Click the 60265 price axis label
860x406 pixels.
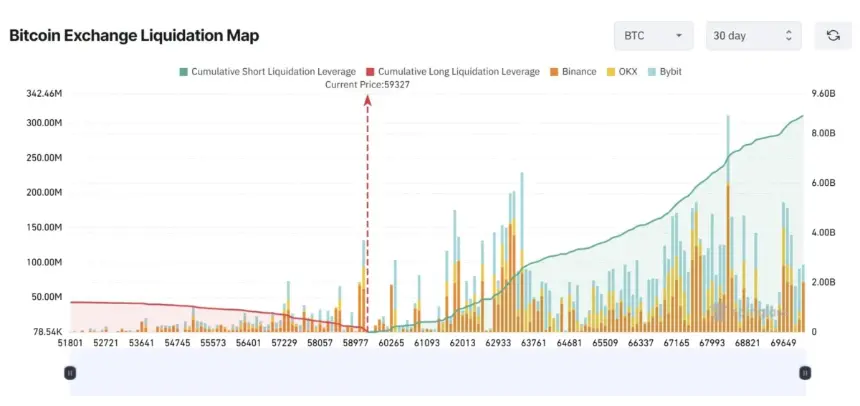391,343
